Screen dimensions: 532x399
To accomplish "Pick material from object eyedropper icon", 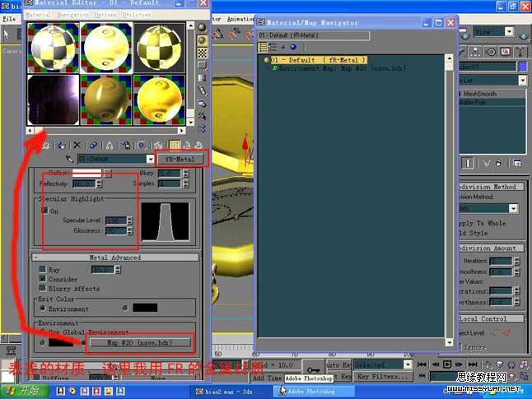I will click(x=69, y=159).
